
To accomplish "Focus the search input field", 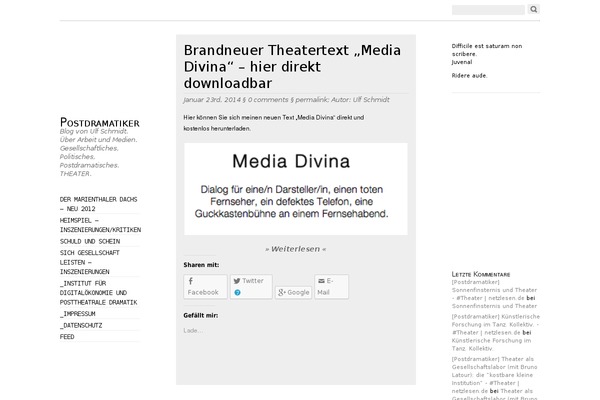I will coord(488,10).
